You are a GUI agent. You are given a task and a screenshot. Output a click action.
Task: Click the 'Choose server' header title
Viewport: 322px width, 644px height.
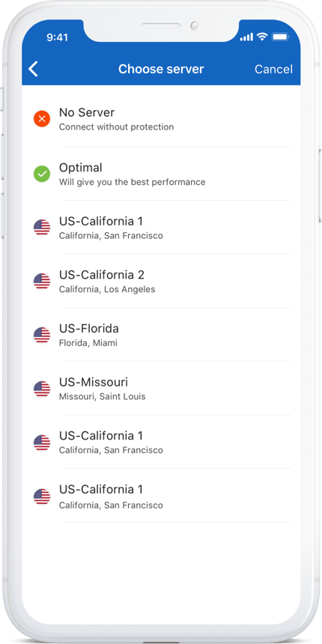(161, 69)
